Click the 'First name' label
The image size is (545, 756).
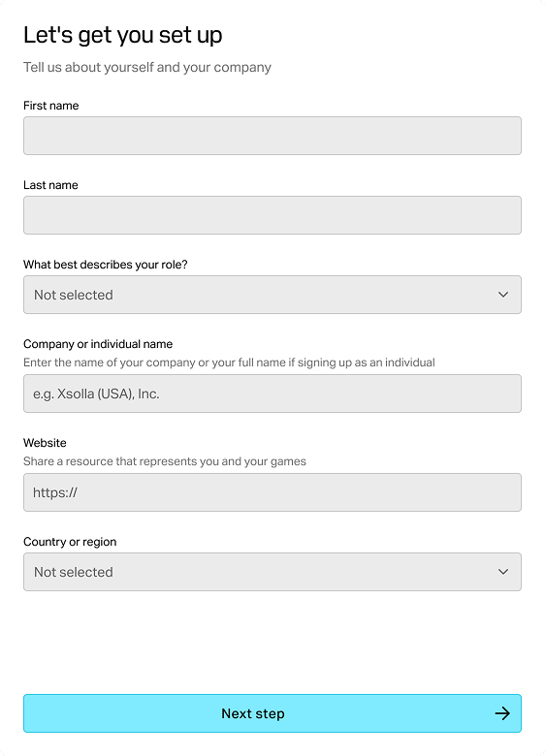click(x=51, y=106)
